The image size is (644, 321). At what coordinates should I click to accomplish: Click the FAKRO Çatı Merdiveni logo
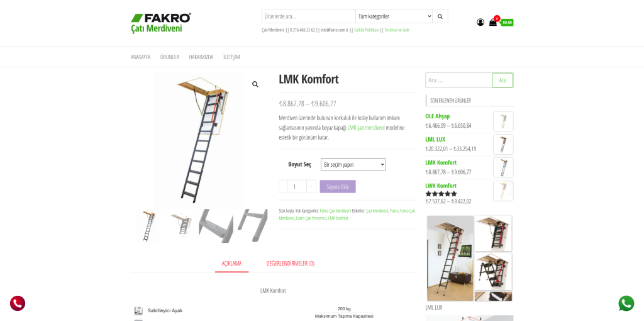(x=161, y=23)
